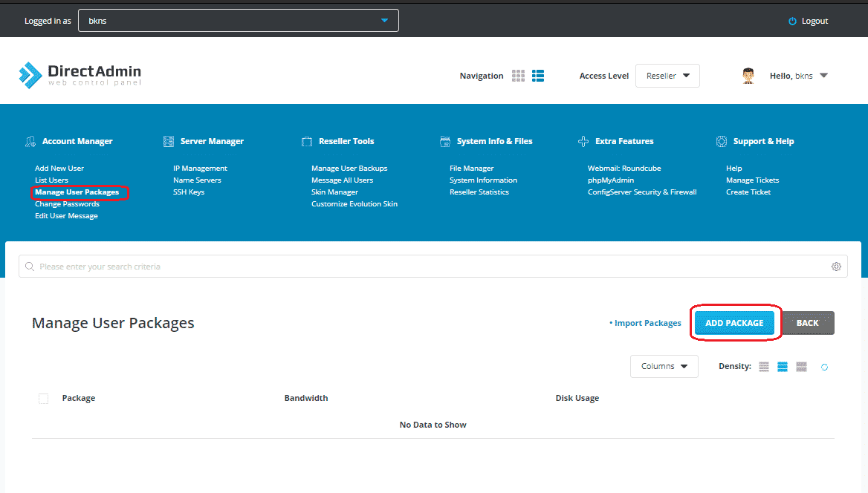Click the Logout power icon
The height and width of the screenshot is (493, 868).
coord(792,21)
